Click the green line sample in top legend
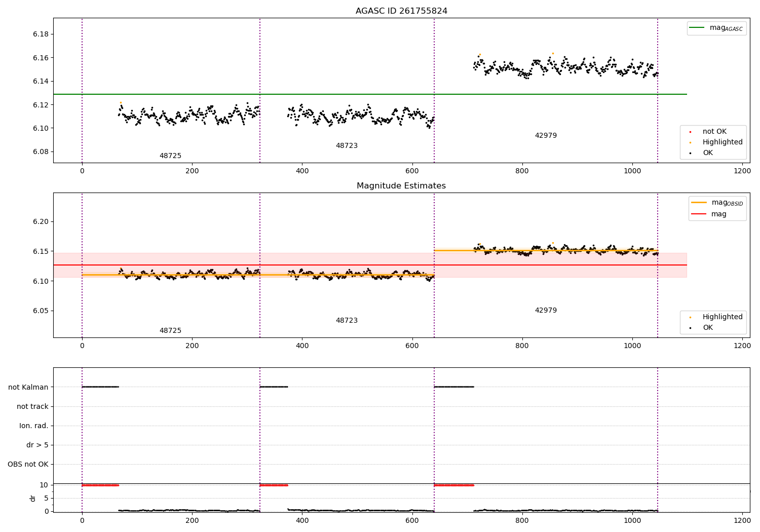This screenshot has width=760, height=532. (697, 28)
